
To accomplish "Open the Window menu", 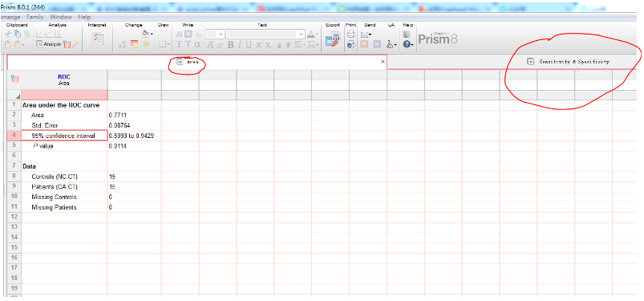I will (61, 18).
